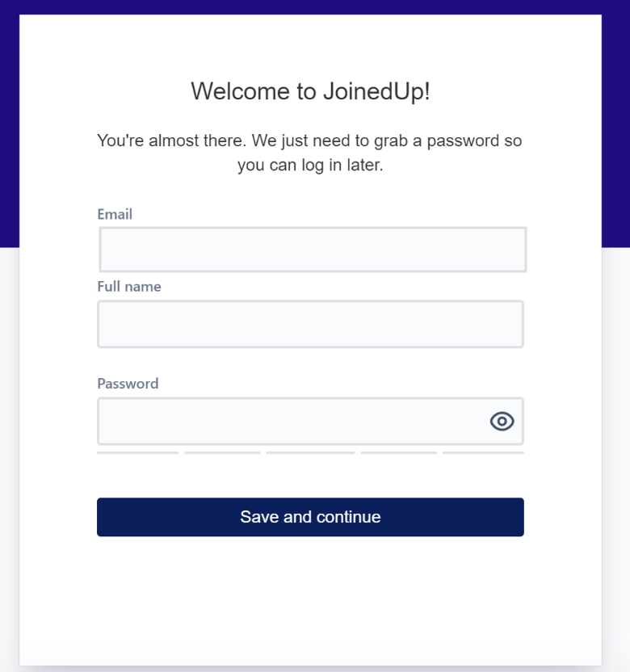Viewport: 630px width, 672px height.
Task: Select the Password input box
Action: click(x=291, y=421)
